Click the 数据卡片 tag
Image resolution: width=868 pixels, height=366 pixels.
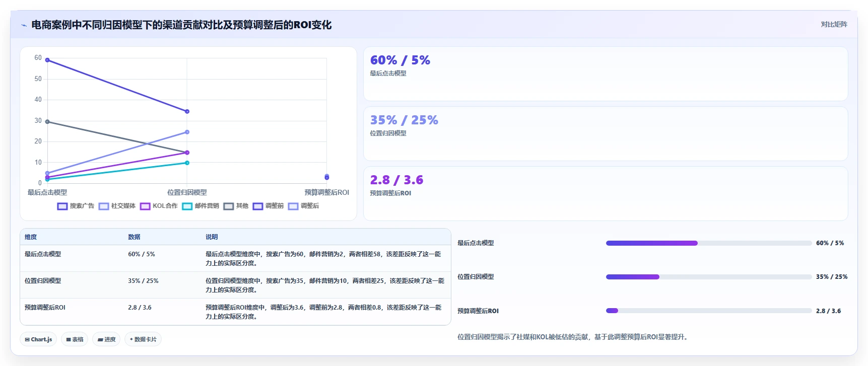[x=143, y=339]
